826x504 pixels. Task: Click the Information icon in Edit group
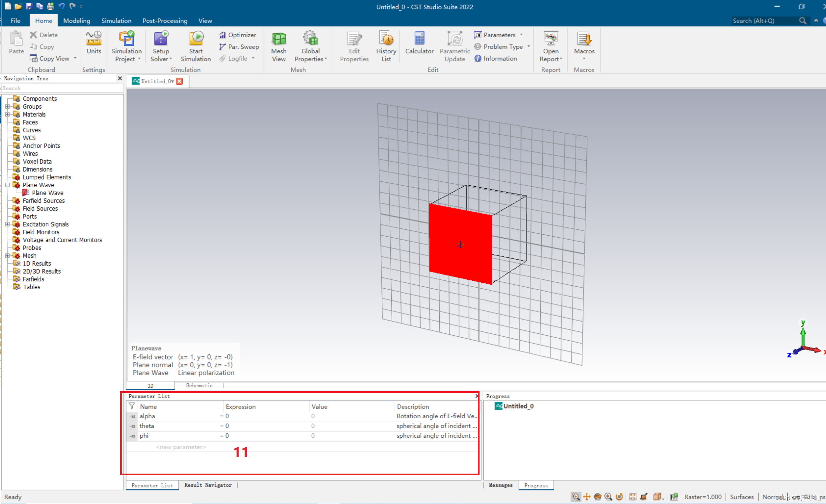478,58
